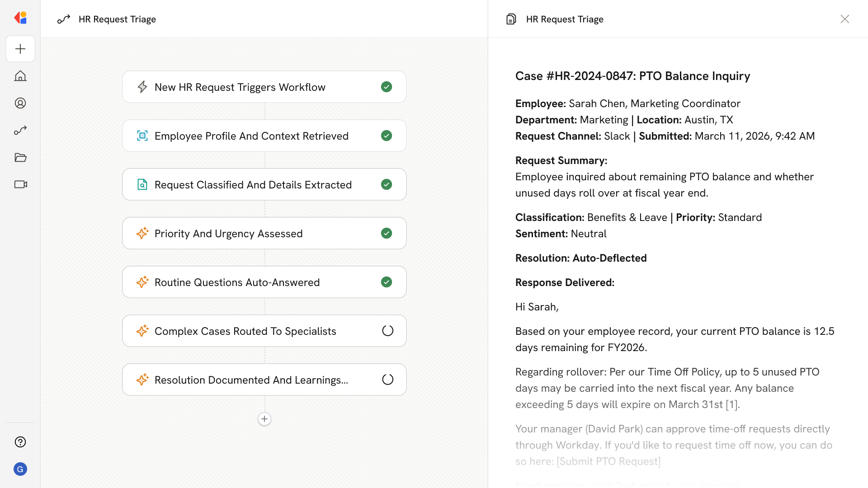Viewport: 868px width, 488px height.
Task: Open the profile icon in sidebar
Action: (x=20, y=103)
